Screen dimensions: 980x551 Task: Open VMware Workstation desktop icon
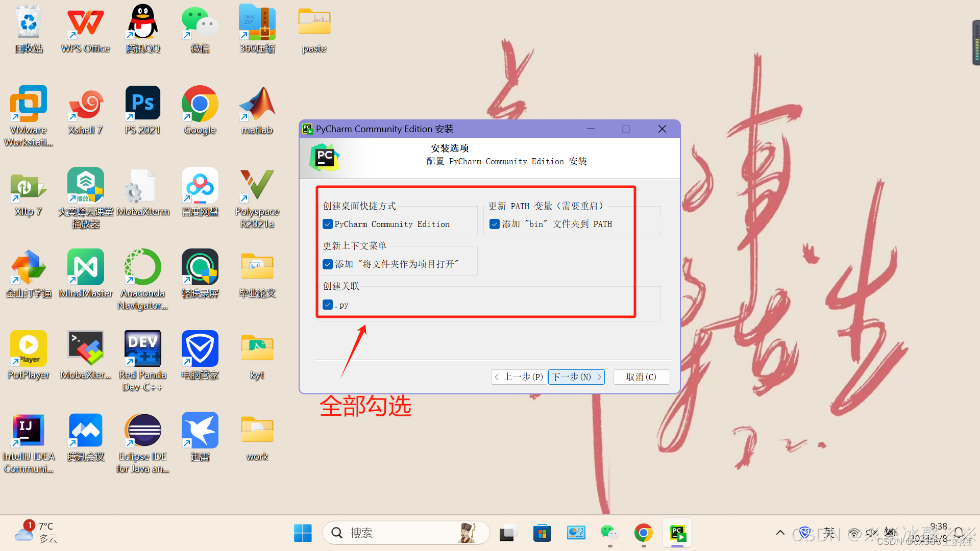[28, 104]
